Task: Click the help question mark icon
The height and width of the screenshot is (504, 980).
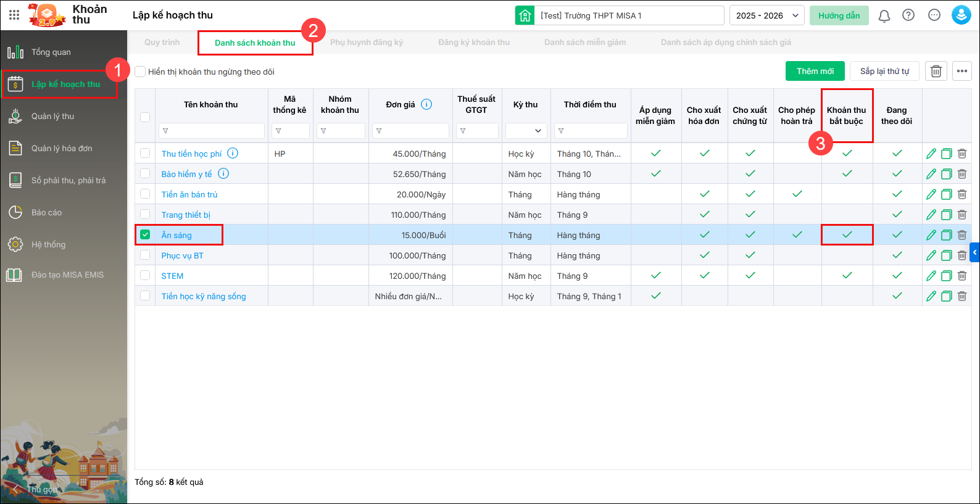Action: tap(908, 15)
